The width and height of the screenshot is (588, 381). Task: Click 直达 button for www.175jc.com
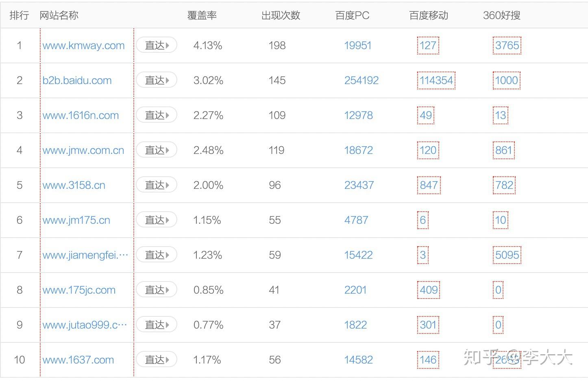(x=157, y=290)
